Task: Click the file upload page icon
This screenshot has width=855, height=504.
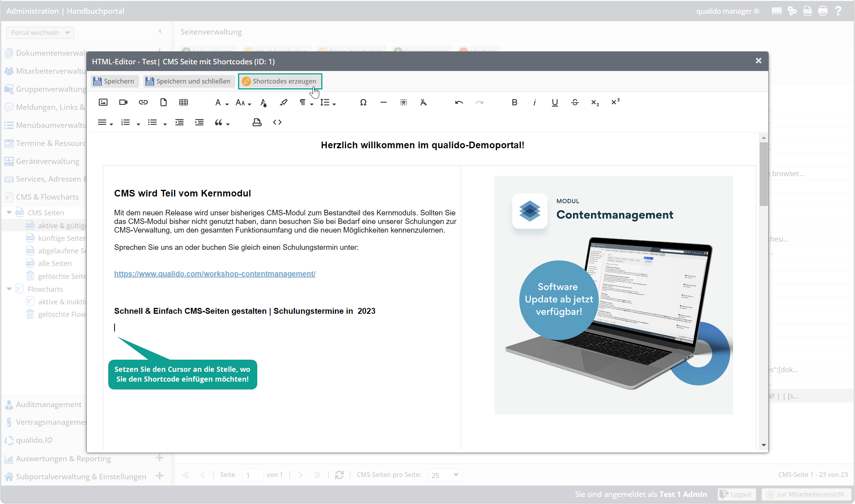Action: (x=164, y=102)
